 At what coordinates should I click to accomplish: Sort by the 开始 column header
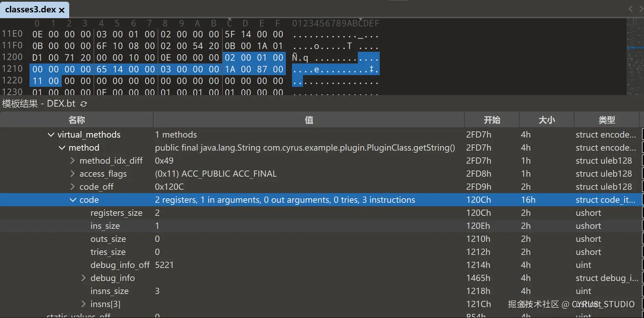coord(492,120)
